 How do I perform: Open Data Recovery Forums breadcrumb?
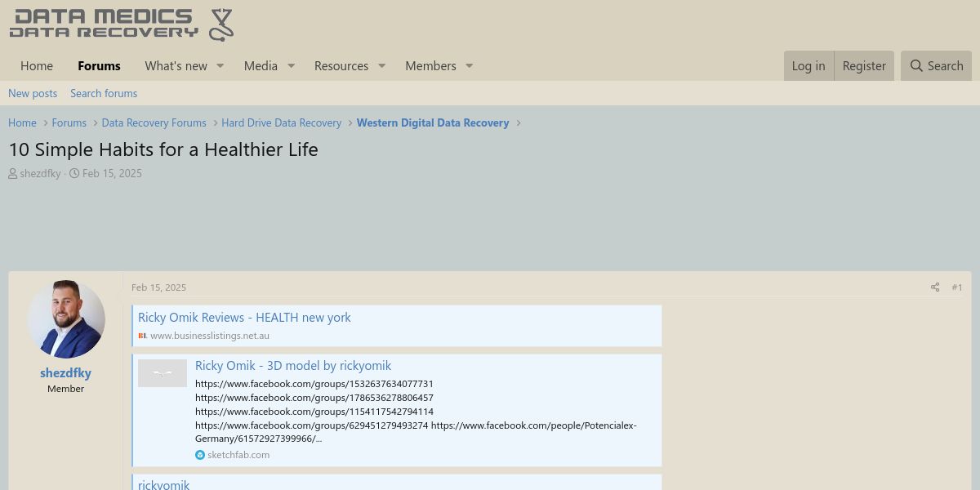pyautogui.click(x=154, y=122)
